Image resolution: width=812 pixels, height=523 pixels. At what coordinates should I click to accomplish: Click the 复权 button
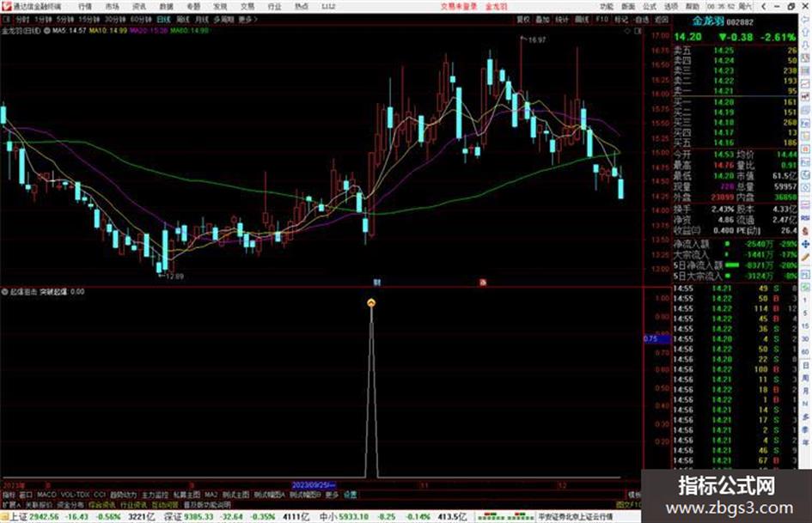[x=523, y=19]
